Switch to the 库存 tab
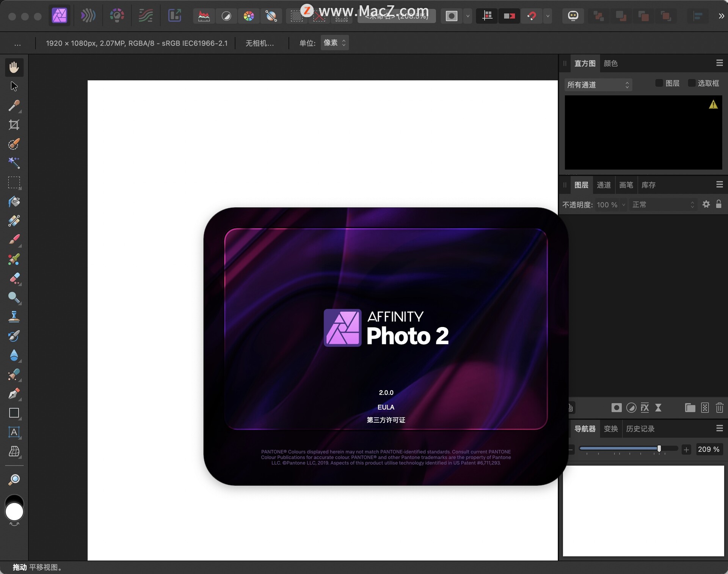The image size is (728, 574). (648, 185)
